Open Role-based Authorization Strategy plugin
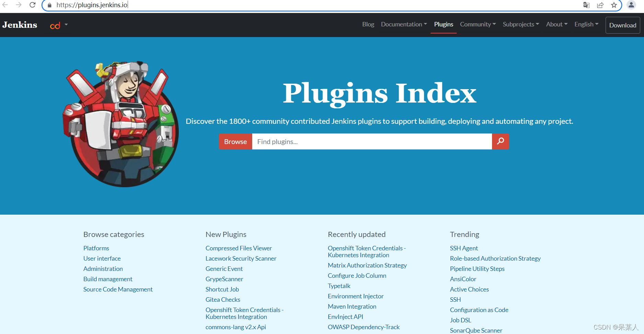Viewport: 644px width, 334px height. pyautogui.click(x=495, y=258)
